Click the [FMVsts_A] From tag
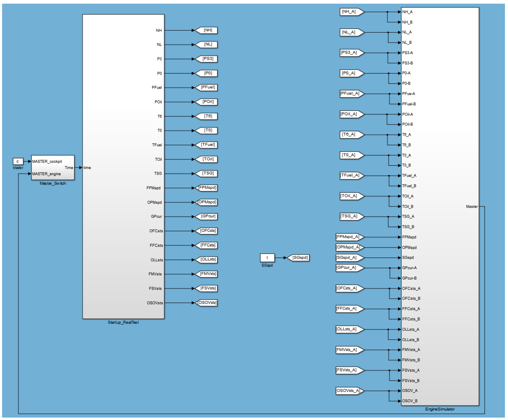Viewport: 508px width, 420px height. pyautogui.click(x=348, y=350)
